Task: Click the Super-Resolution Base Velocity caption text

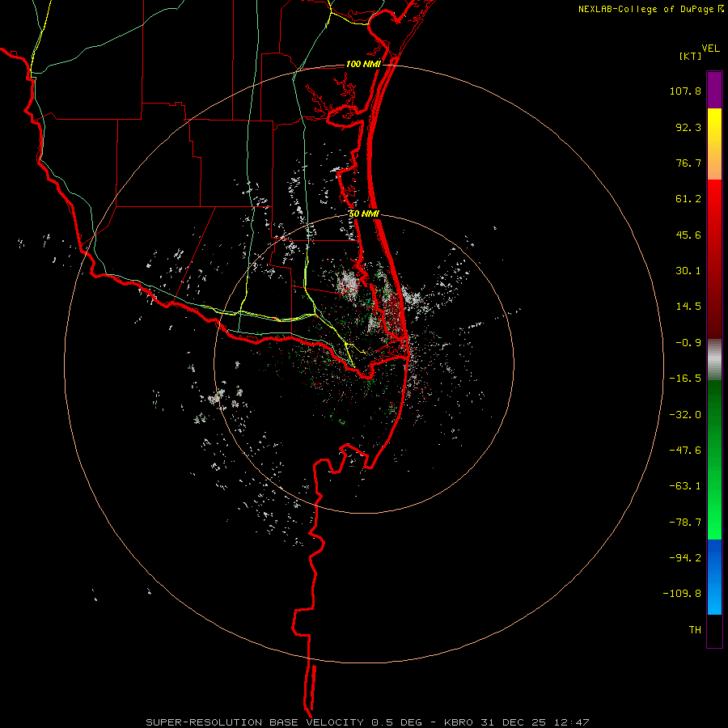Action: pyautogui.click(x=368, y=722)
